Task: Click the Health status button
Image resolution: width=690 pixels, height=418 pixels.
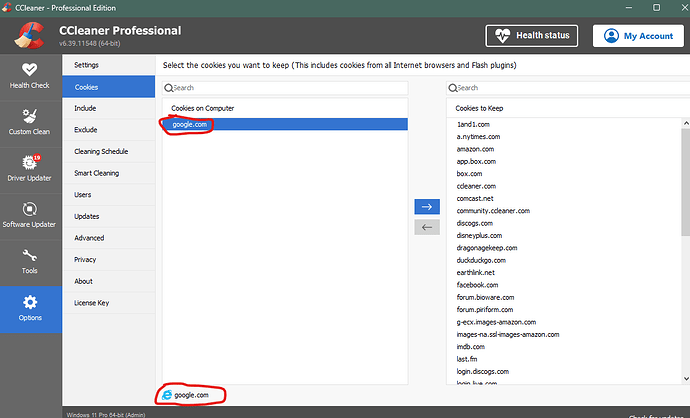Action: pos(532,36)
